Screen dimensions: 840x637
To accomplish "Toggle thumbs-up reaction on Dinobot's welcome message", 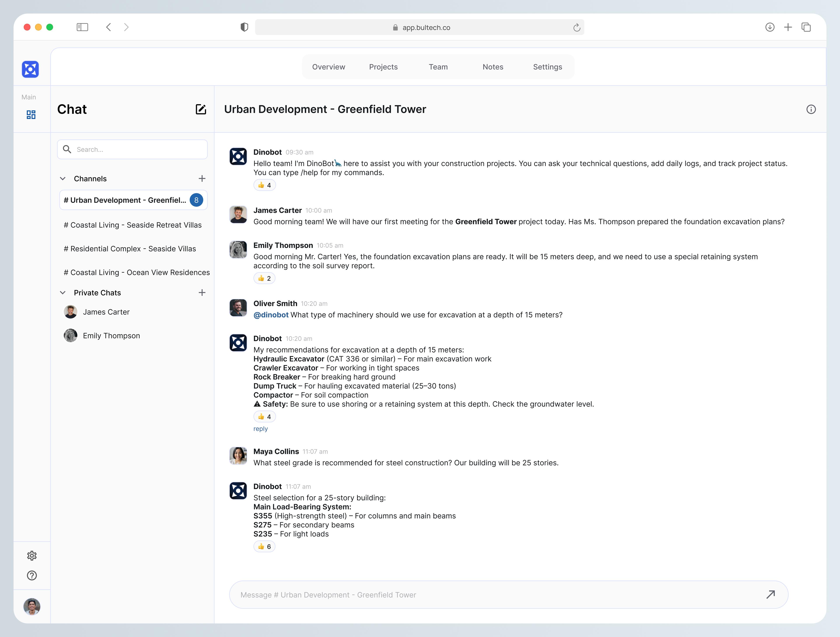I will click(x=264, y=185).
